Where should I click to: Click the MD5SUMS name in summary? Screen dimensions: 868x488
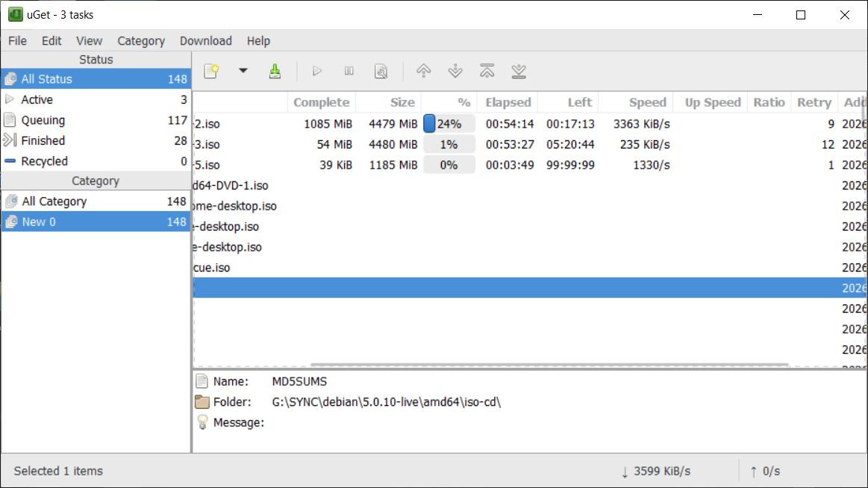[x=299, y=381]
